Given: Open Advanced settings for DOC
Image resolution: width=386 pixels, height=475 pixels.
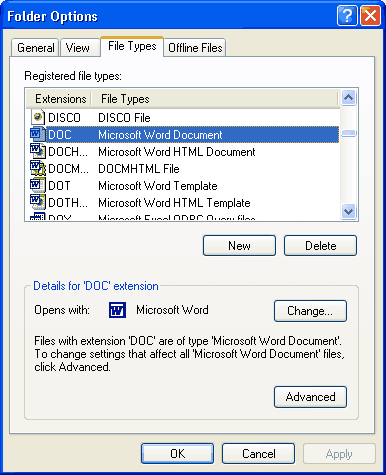Looking at the screenshot, I should click(310, 397).
